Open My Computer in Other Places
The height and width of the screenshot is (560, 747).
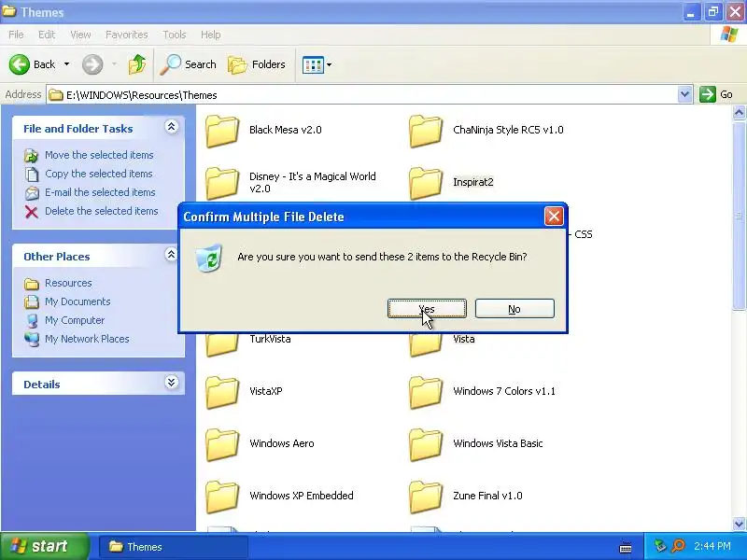(x=75, y=320)
